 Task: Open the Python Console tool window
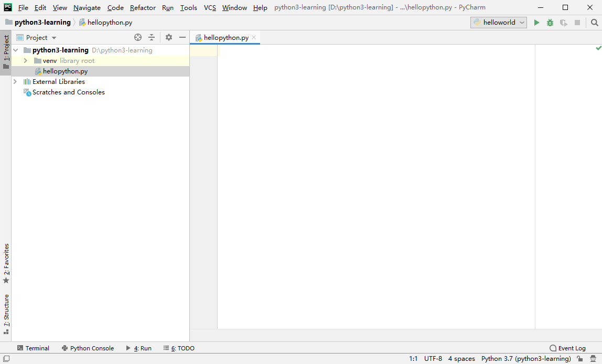tap(88, 348)
